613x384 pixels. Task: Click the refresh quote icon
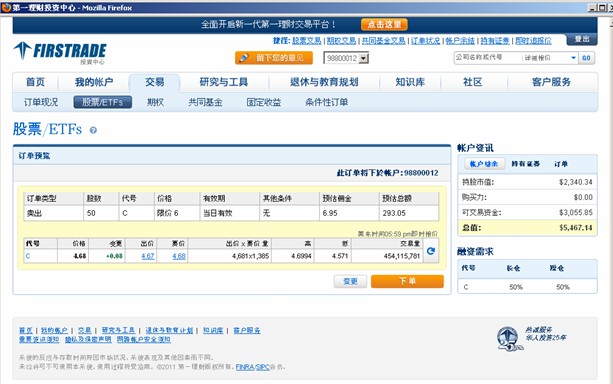(431, 251)
